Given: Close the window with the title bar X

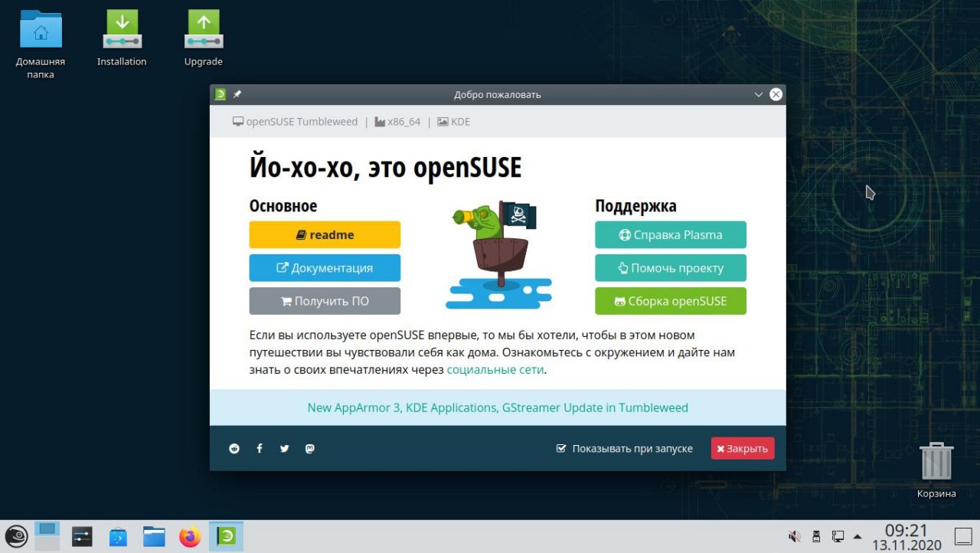Looking at the screenshot, I should 776,94.
